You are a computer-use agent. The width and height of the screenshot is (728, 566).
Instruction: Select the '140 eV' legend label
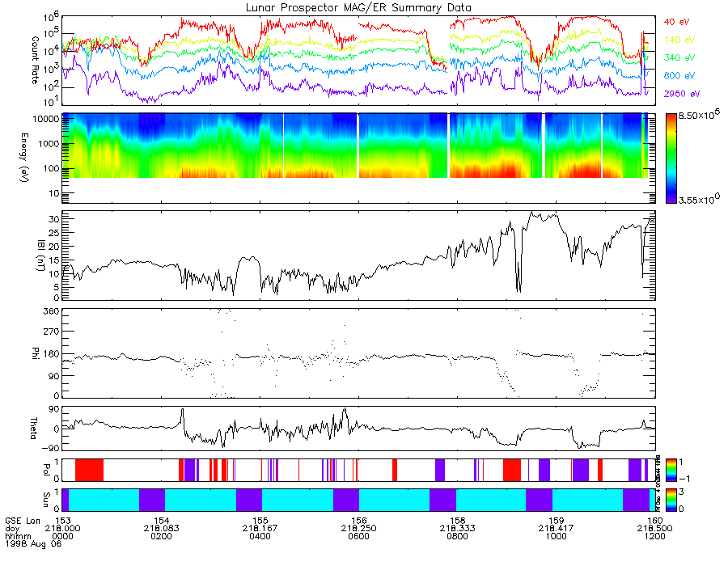(679, 40)
